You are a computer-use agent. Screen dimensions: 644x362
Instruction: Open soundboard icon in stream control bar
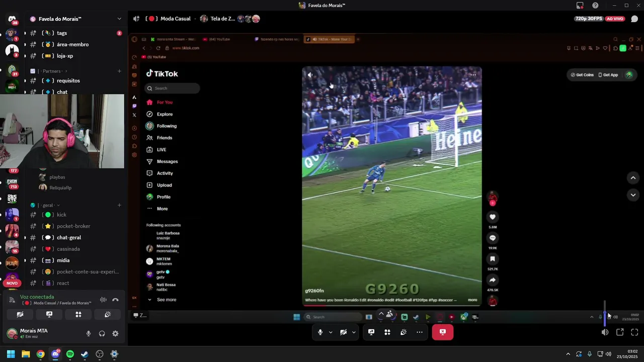click(x=404, y=332)
